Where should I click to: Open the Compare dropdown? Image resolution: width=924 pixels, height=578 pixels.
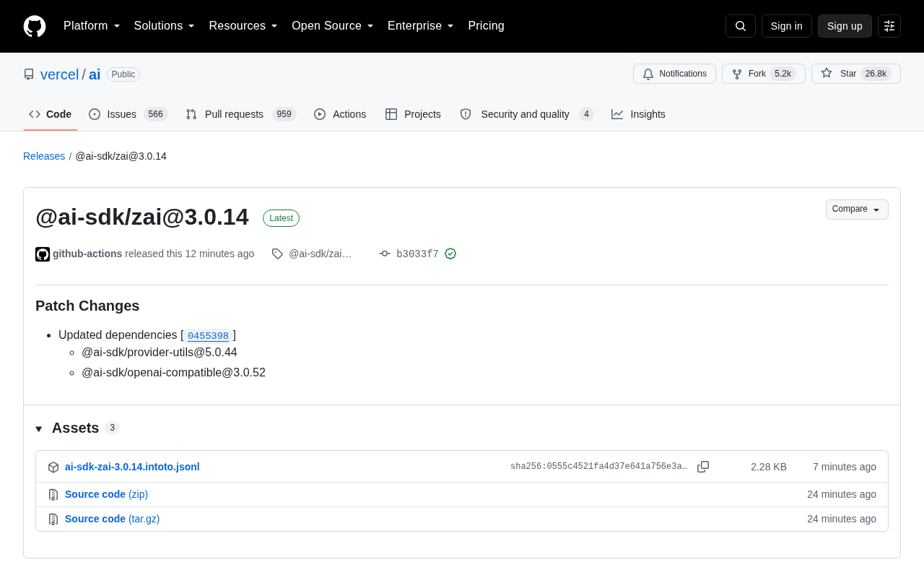coord(857,210)
